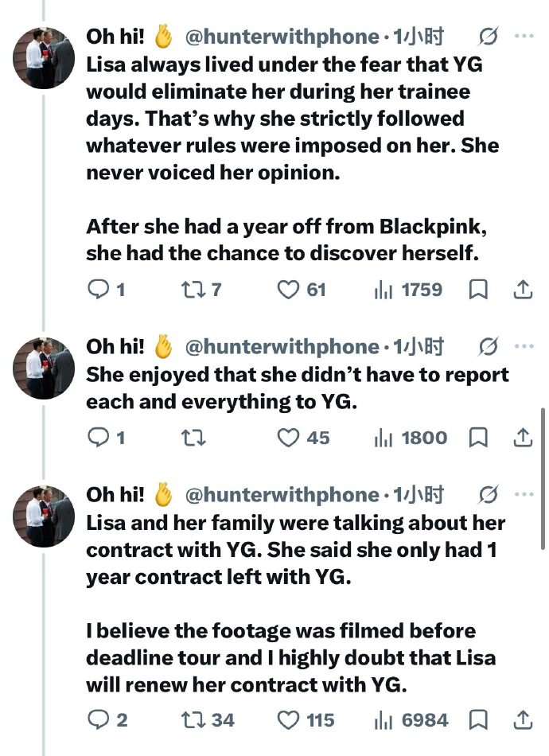Bookmark the tweet with 1800 views
Screen dimensions: 549x756
tap(478, 438)
